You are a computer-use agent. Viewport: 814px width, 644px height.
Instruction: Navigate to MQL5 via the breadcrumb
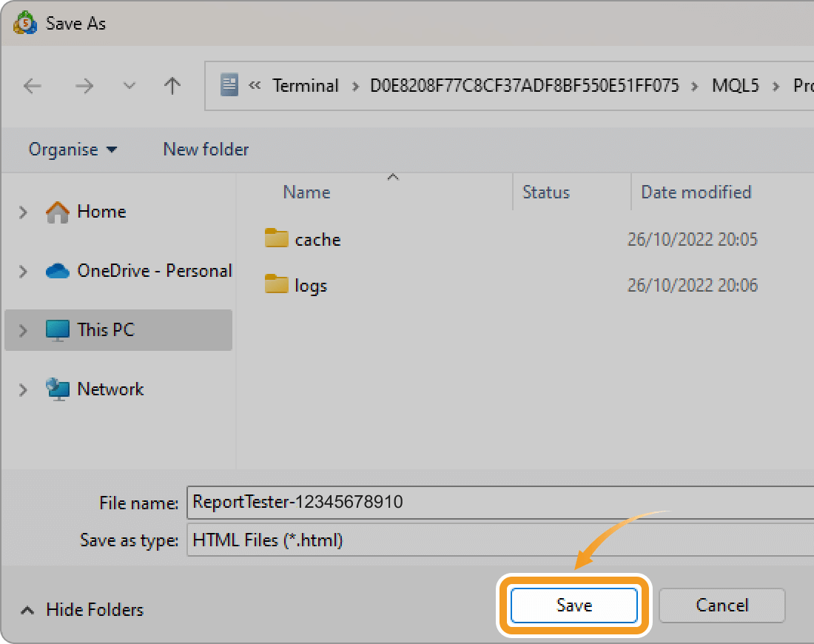tap(736, 86)
